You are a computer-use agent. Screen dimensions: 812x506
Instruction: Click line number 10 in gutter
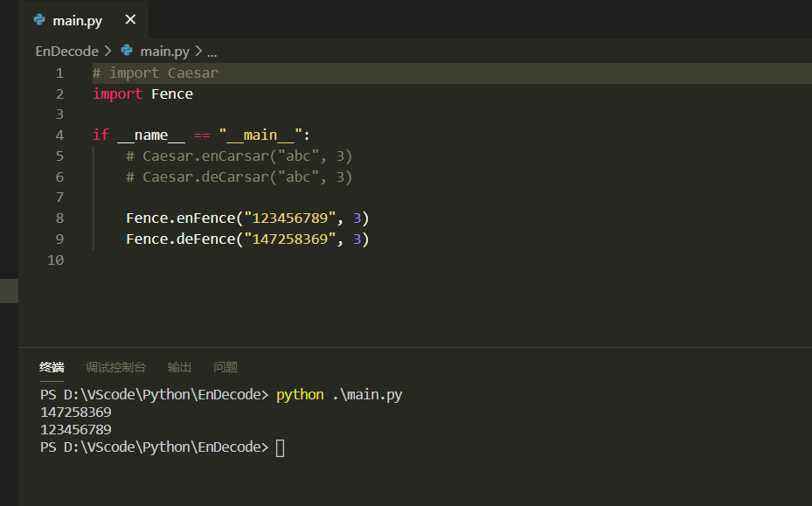(x=55, y=260)
